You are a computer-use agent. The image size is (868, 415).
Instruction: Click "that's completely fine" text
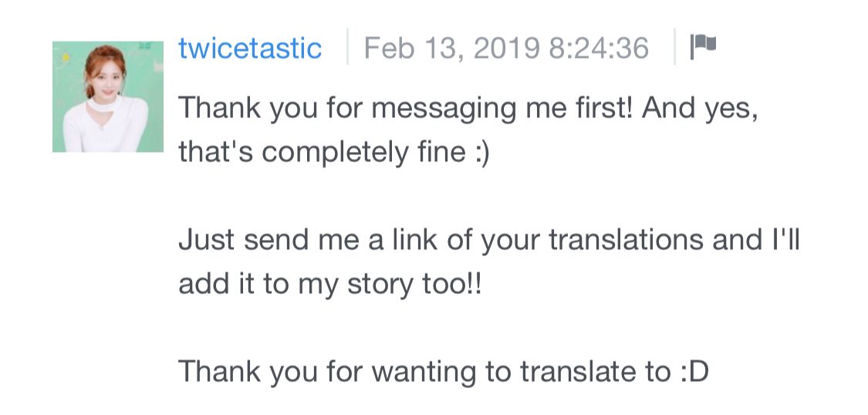322,152
